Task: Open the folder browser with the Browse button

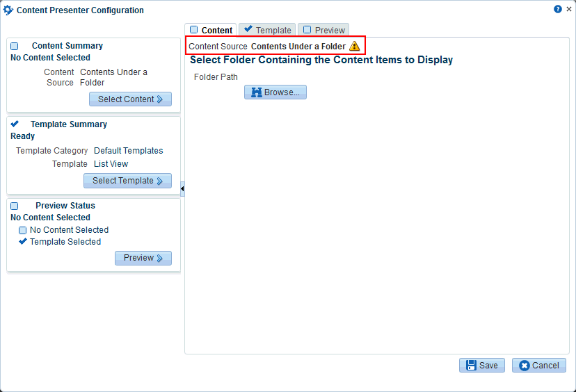Action: 275,92
